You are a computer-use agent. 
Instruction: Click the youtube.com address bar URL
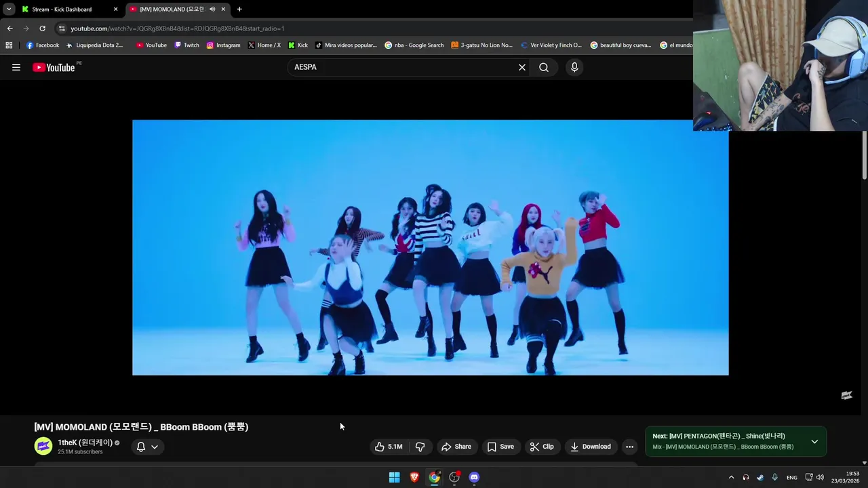(x=178, y=28)
